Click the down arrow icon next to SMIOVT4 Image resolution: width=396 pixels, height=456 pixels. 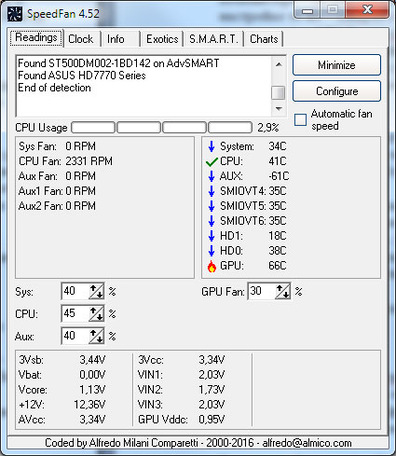(211, 191)
